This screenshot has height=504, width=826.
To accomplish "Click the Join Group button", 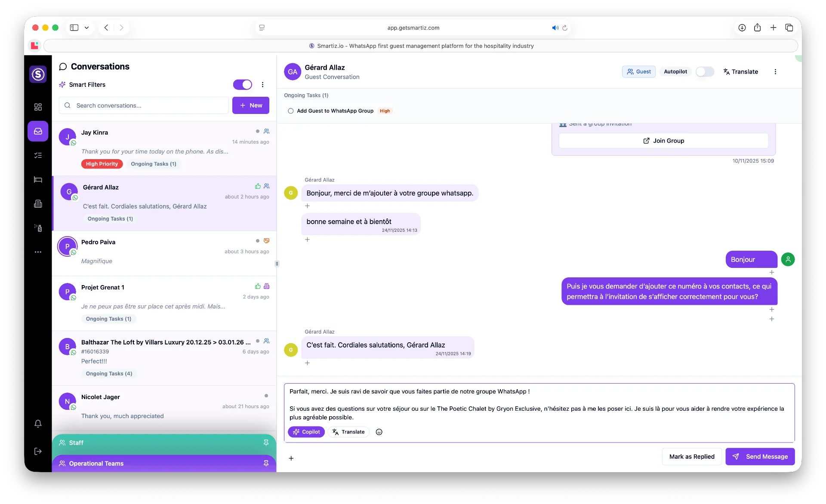I will coord(663,141).
